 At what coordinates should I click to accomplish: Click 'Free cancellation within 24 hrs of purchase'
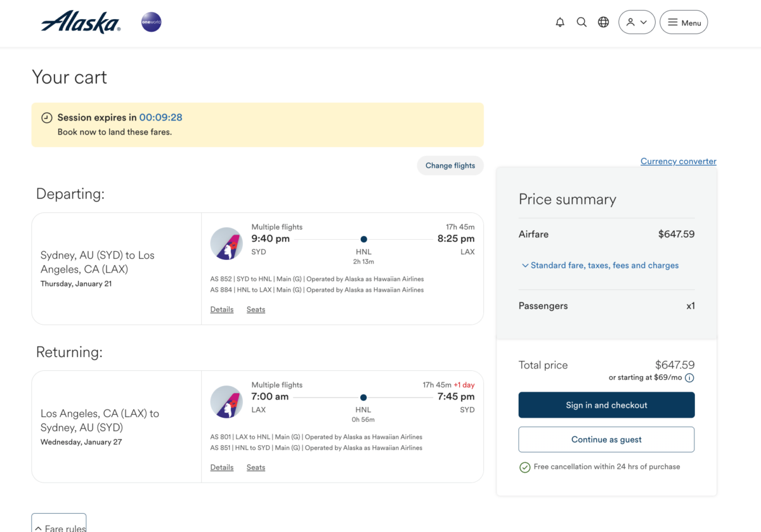(607, 467)
